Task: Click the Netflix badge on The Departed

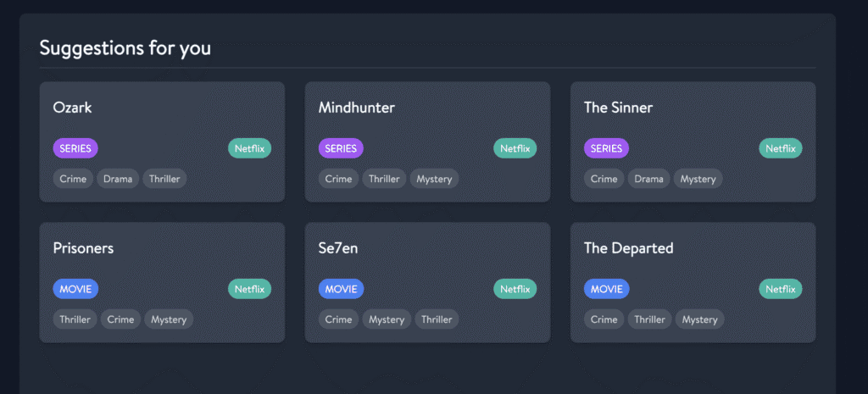Action: click(780, 289)
